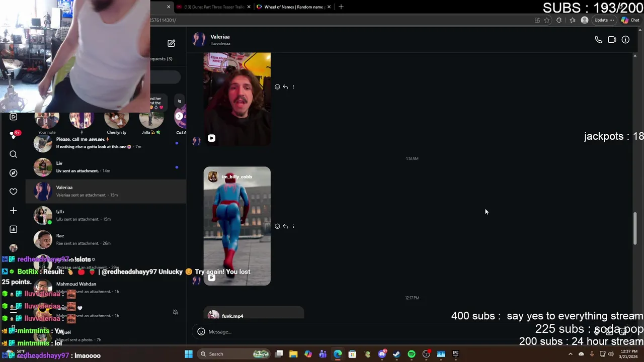Open the im_billy_cobb reel thumbnail

pos(237,226)
